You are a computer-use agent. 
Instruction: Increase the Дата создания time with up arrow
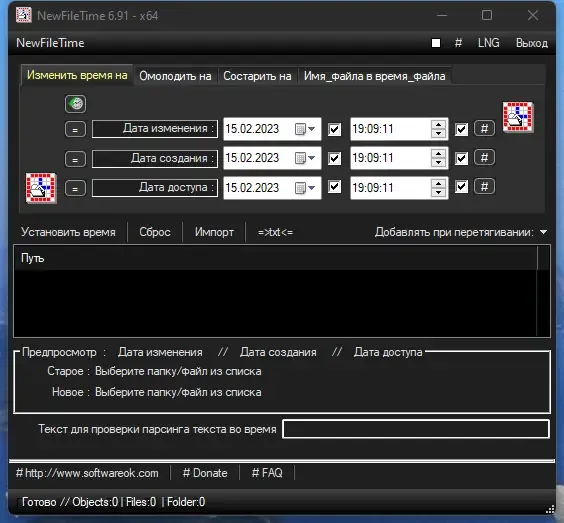438,154
